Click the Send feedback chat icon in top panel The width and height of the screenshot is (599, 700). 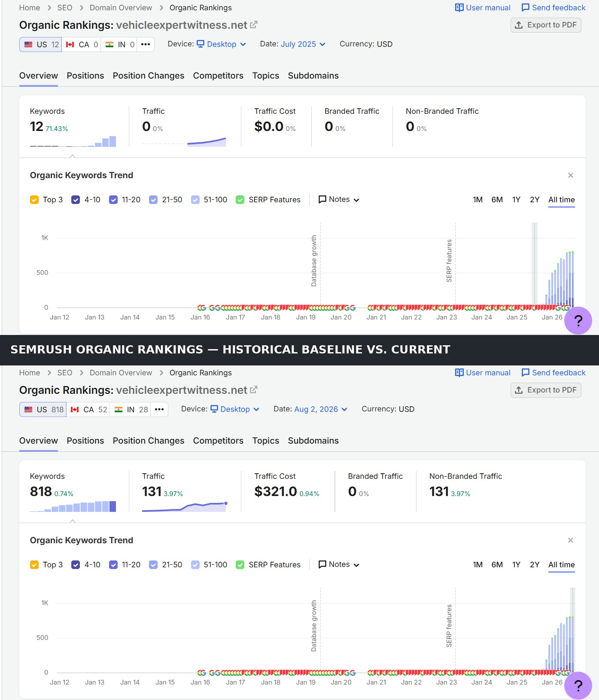click(525, 8)
